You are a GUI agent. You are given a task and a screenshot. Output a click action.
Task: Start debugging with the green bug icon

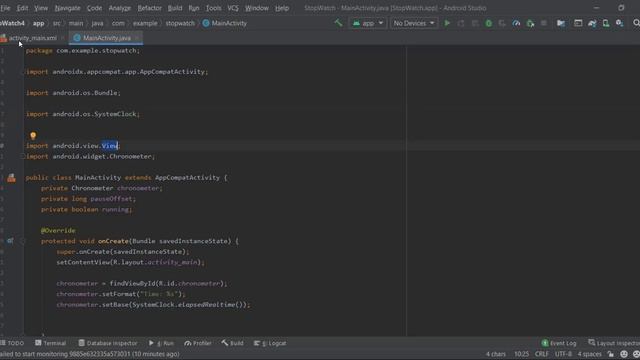489,23
